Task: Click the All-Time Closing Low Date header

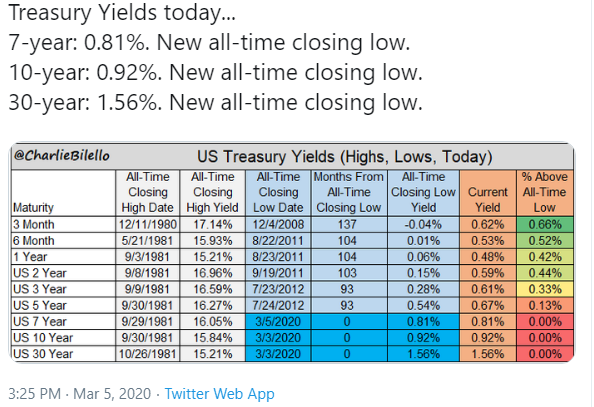Action: (278, 193)
